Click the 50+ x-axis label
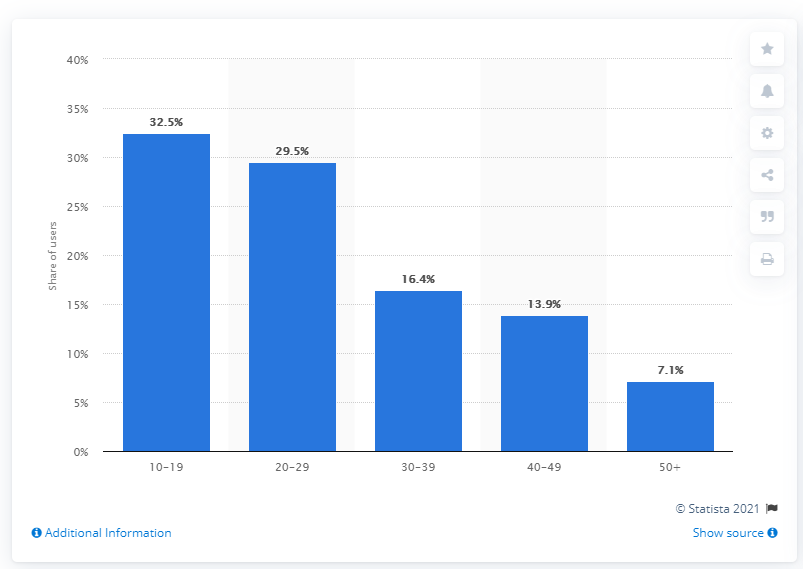The width and height of the screenshot is (803, 569). click(670, 467)
